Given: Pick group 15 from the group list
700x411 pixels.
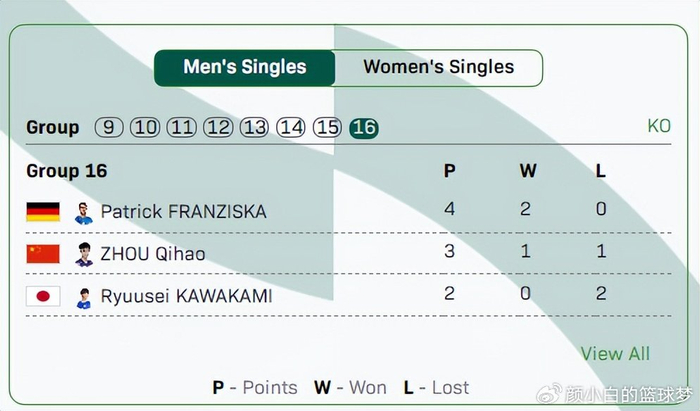Looking at the screenshot, I should (x=327, y=128).
